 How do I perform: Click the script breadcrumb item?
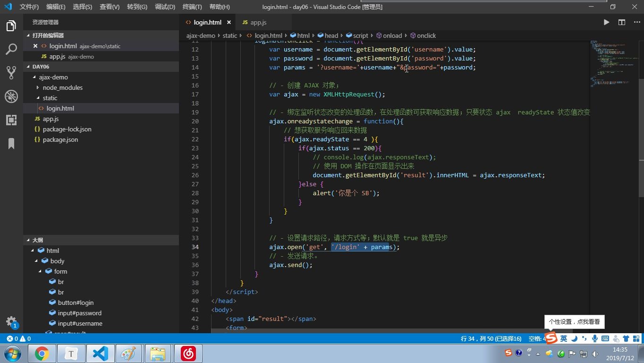pos(357,35)
